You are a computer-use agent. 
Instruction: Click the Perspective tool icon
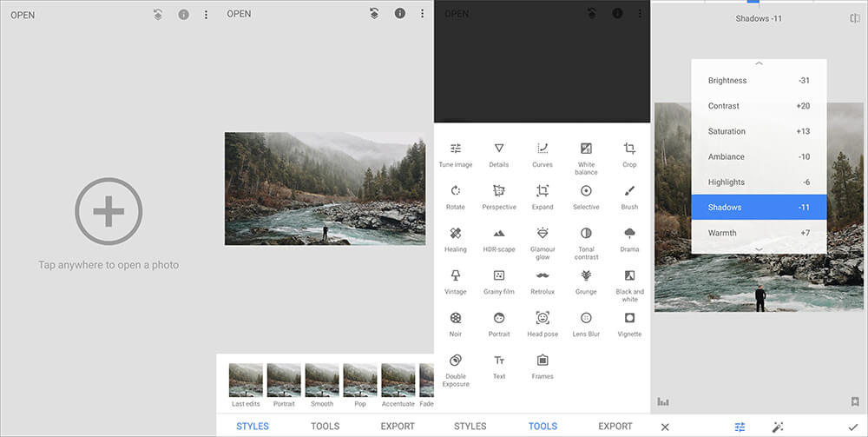tap(499, 190)
